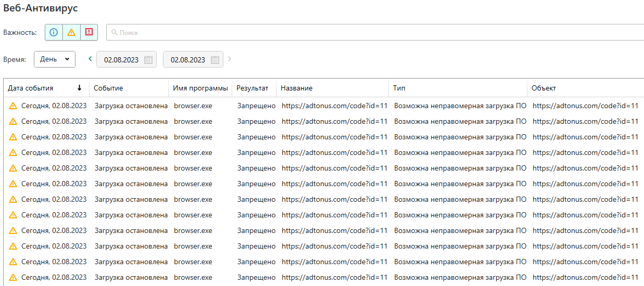Sort by Название column header
The height and width of the screenshot is (286, 644).
pyautogui.click(x=297, y=88)
